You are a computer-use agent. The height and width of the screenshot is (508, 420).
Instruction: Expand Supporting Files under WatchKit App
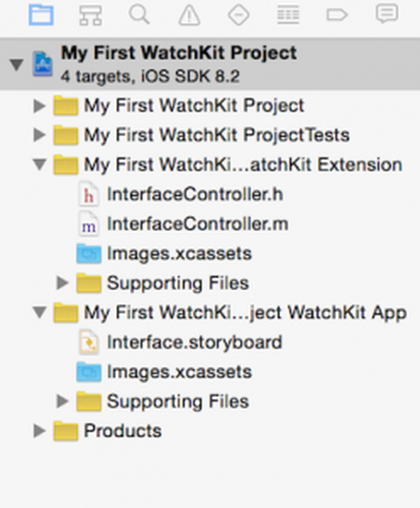click(62, 401)
